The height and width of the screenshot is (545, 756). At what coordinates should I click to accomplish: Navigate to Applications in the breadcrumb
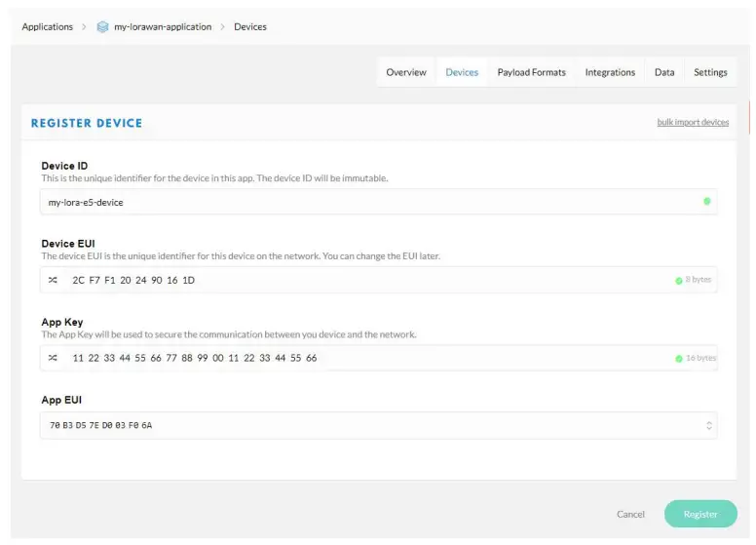pyautogui.click(x=48, y=27)
